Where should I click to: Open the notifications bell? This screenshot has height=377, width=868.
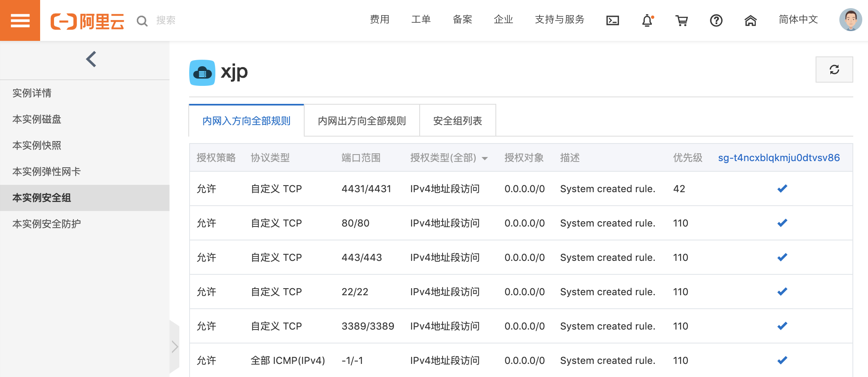(646, 20)
